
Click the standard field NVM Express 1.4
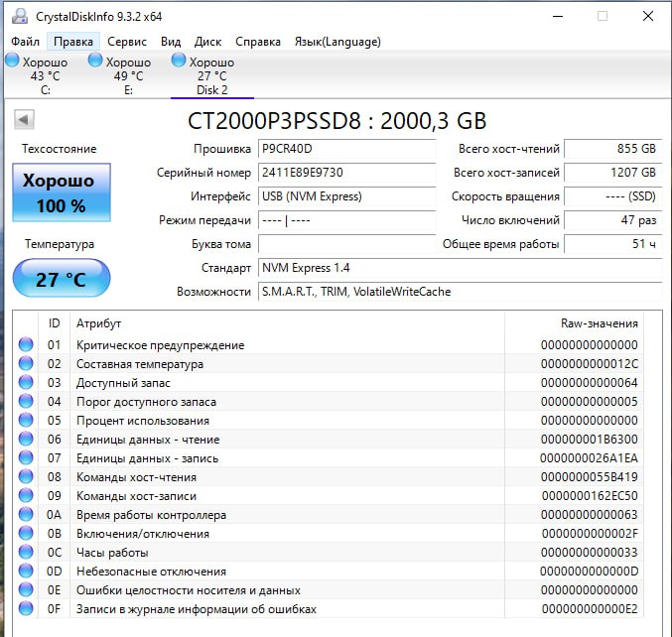tap(461, 268)
